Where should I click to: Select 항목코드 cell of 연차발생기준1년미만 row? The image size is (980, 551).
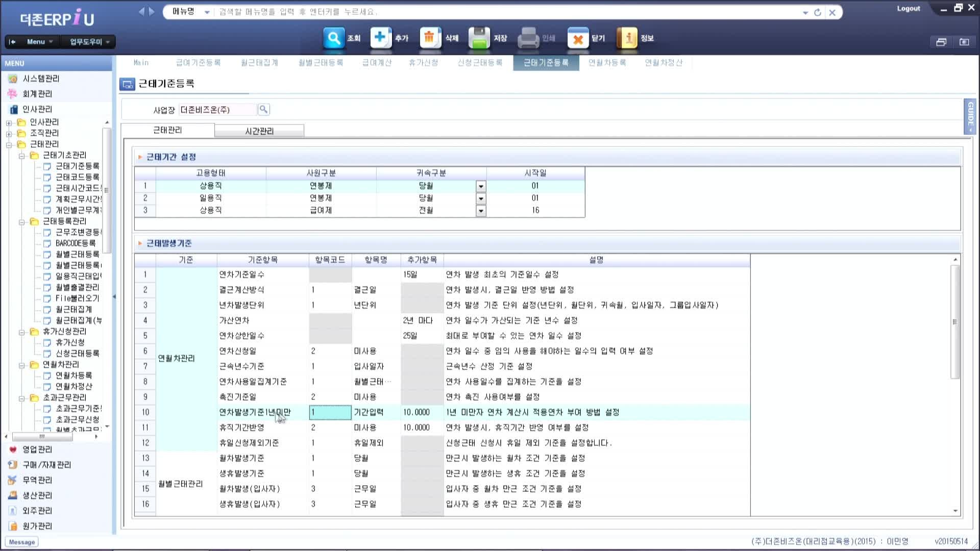[330, 412]
